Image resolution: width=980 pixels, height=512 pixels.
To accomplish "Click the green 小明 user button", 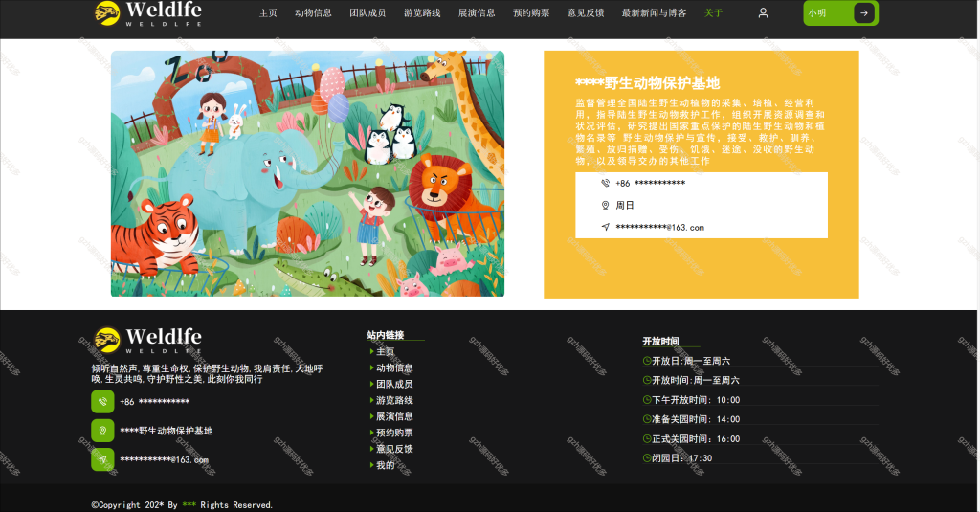I will click(840, 12).
